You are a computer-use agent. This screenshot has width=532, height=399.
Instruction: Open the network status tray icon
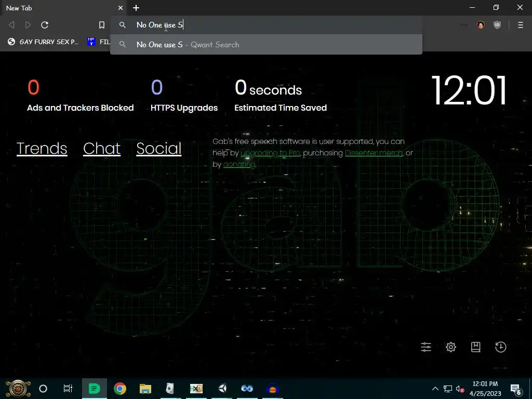(447, 389)
